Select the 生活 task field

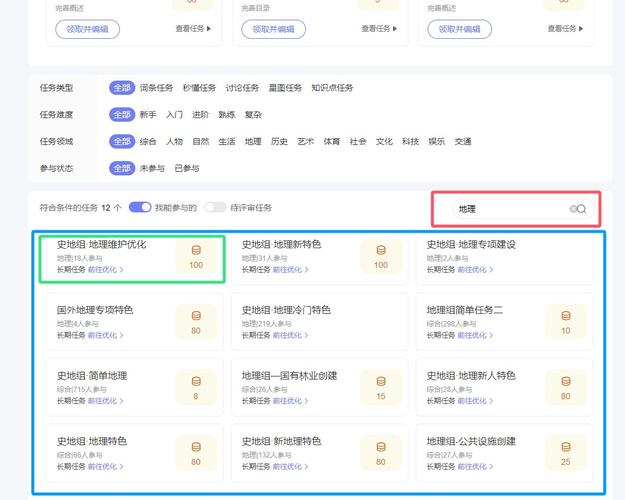227,142
